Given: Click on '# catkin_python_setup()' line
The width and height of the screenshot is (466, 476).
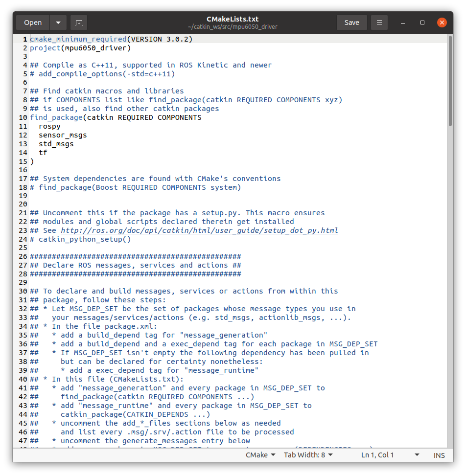Looking at the screenshot, I should pyautogui.click(x=80, y=239).
